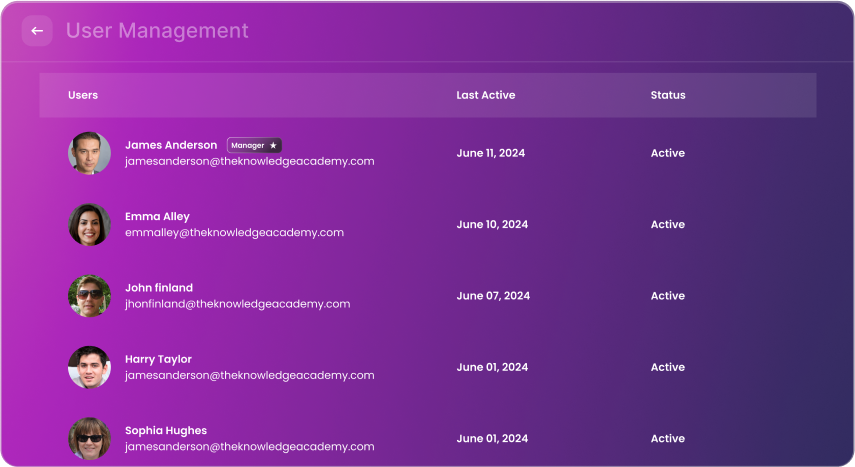Click the back arrow button

click(37, 31)
